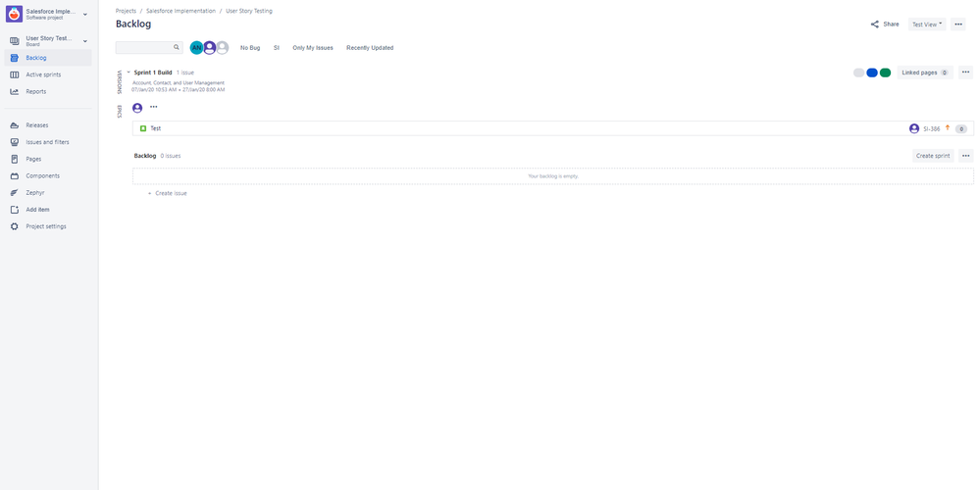Click the board icon next to User Story Test...
Image resolution: width=980 pixels, height=490 pixels.
point(15,41)
